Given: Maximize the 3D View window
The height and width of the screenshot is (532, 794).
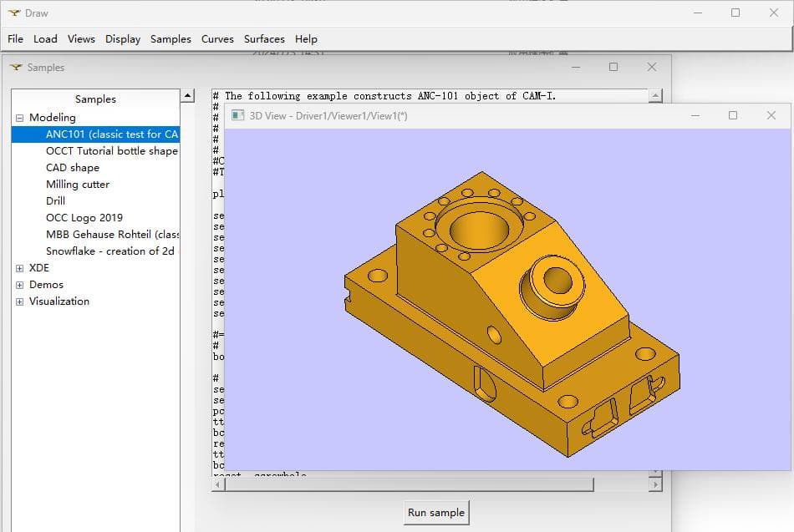Looking at the screenshot, I should point(733,115).
